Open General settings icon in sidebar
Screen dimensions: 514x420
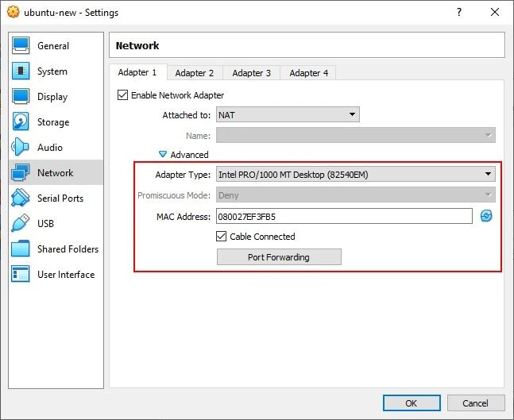[21, 46]
